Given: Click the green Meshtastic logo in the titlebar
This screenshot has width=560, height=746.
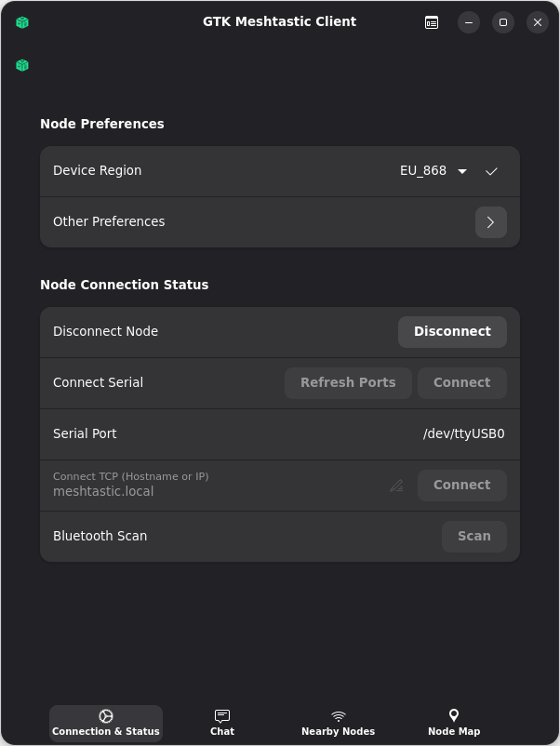Looking at the screenshot, I should [21, 21].
